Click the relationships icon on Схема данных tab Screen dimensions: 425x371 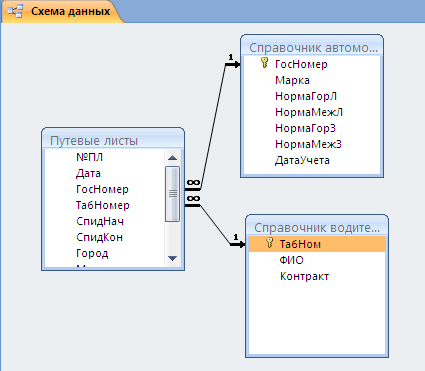pos(15,12)
